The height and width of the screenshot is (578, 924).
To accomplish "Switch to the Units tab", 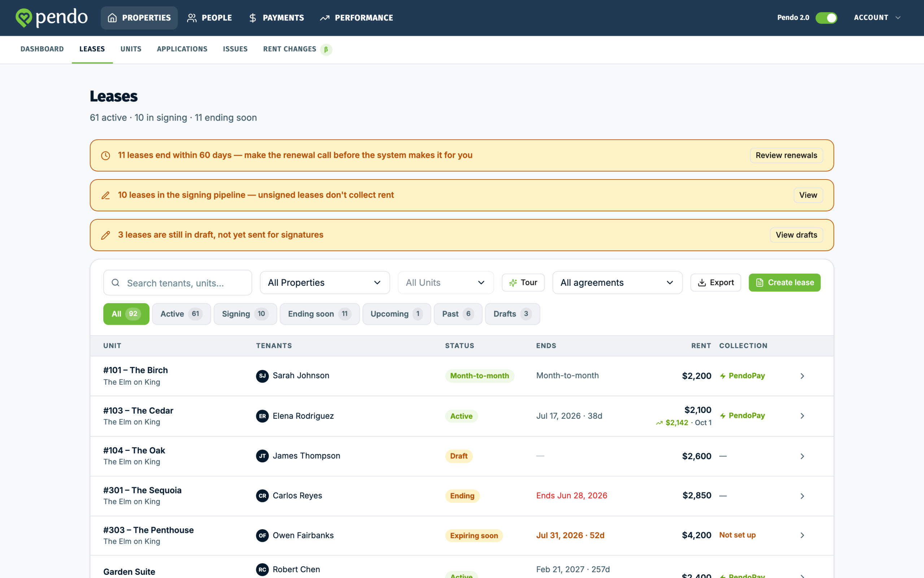I will tap(131, 49).
